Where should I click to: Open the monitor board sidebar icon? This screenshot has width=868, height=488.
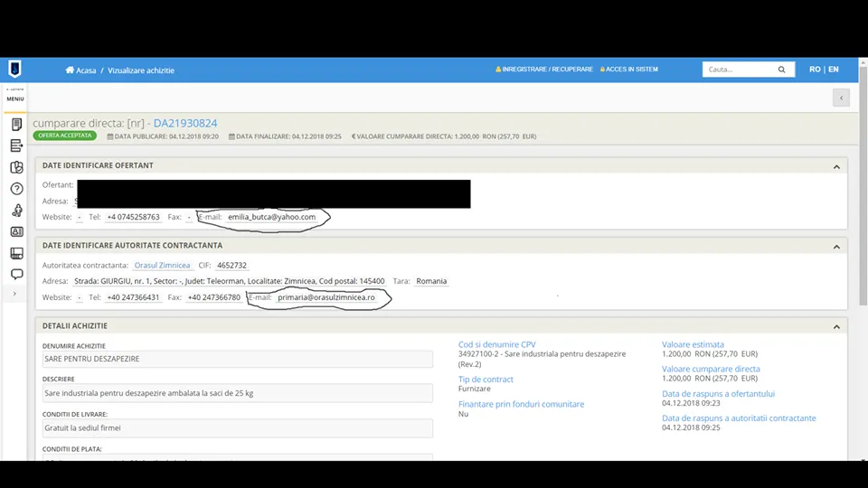point(16,253)
